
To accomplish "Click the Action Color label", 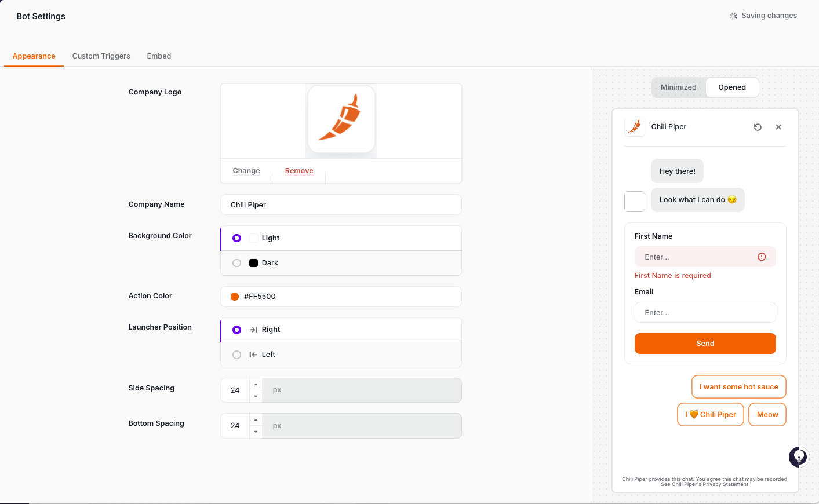I will pyautogui.click(x=150, y=296).
